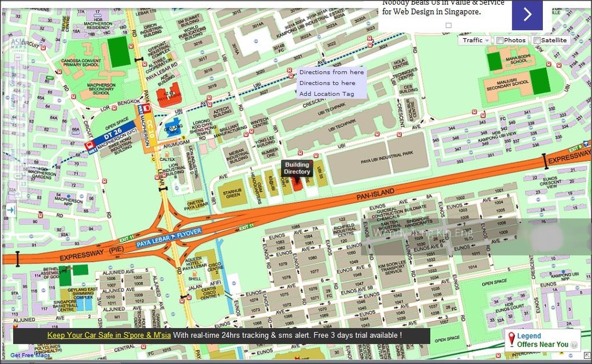Click the PAYA LEBAR FLYOVER label

pos(169,238)
